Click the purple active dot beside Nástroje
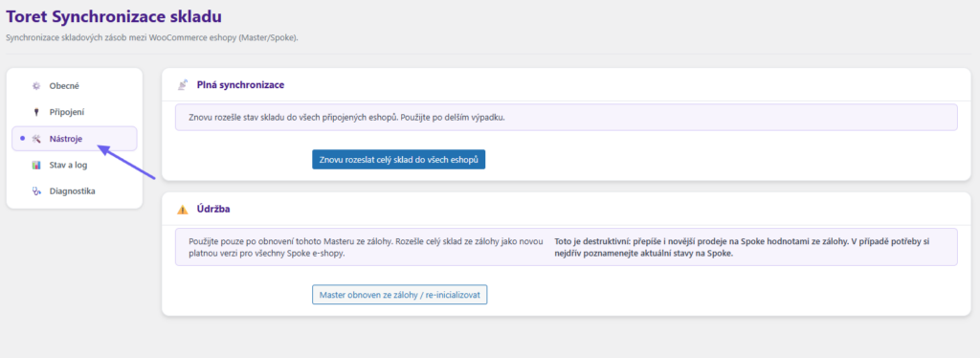The height and width of the screenshot is (358, 980). [23, 139]
